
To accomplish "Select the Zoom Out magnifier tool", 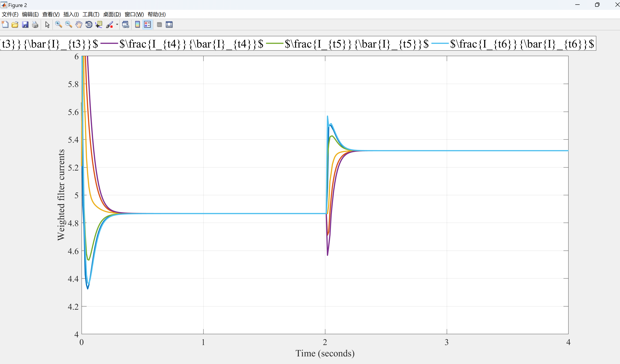I will [69, 25].
